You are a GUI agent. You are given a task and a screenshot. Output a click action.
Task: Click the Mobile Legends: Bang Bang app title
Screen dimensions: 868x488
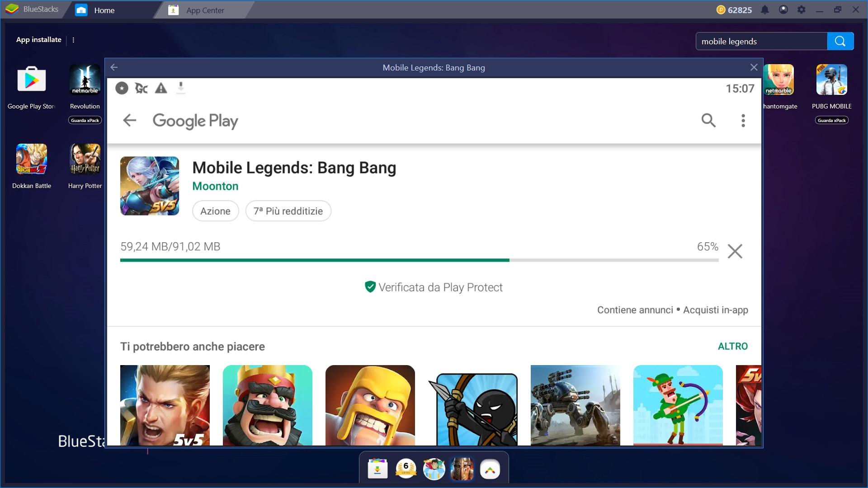[294, 168]
